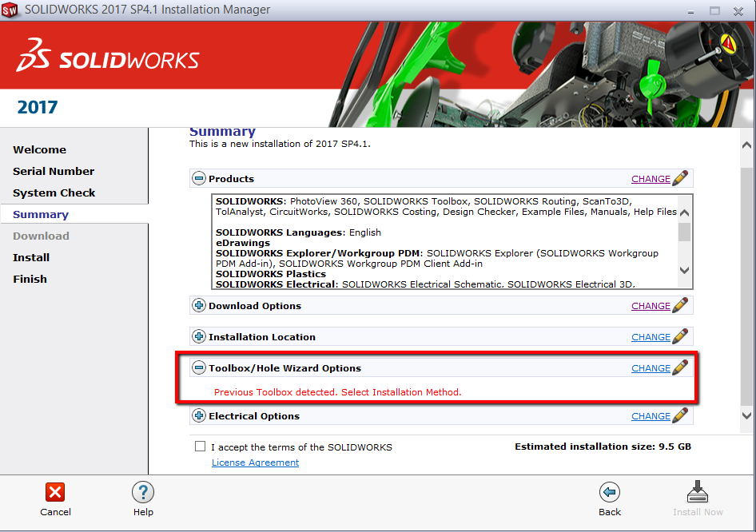Expand the Installation Location section
The width and height of the screenshot is (756, 532).
(x=199, y=336)
